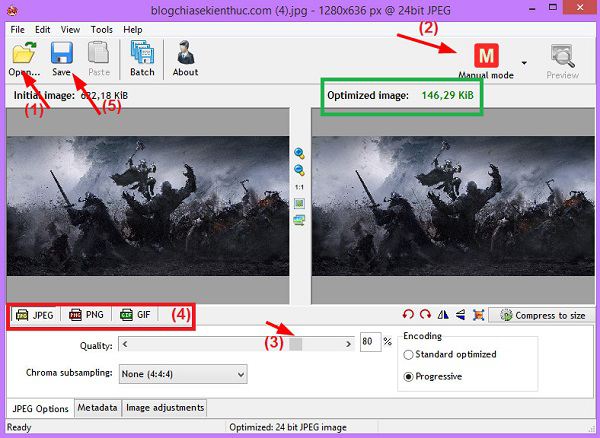Click the Quality slider thumb

[x=295, y=344]
